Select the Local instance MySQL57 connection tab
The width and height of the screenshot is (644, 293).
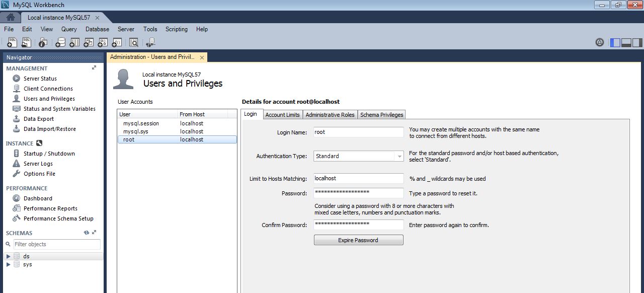click(59, 18)
